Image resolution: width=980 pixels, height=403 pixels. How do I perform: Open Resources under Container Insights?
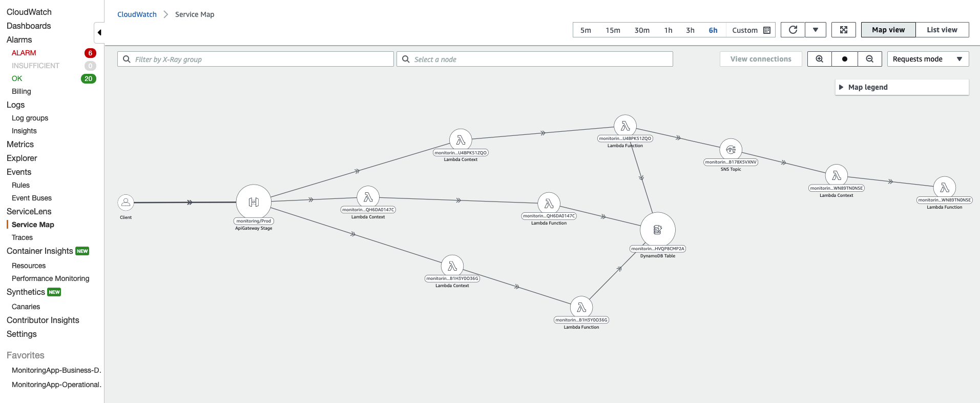29,266
